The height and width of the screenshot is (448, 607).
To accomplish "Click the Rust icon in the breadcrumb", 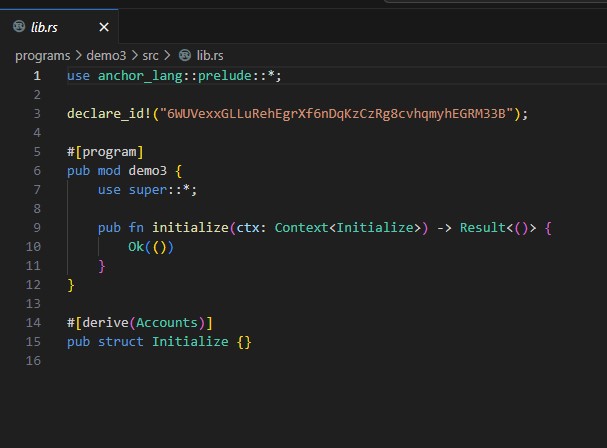I will click(185, 55).
